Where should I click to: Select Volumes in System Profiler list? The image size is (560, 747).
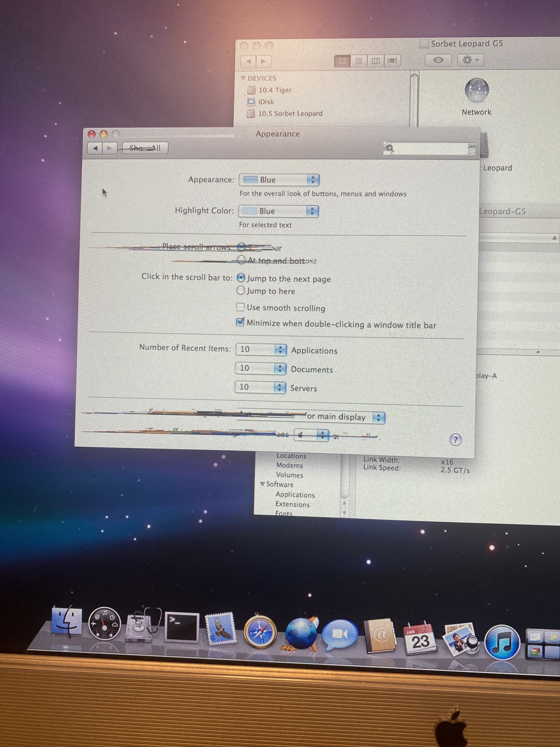coord(290,475)
